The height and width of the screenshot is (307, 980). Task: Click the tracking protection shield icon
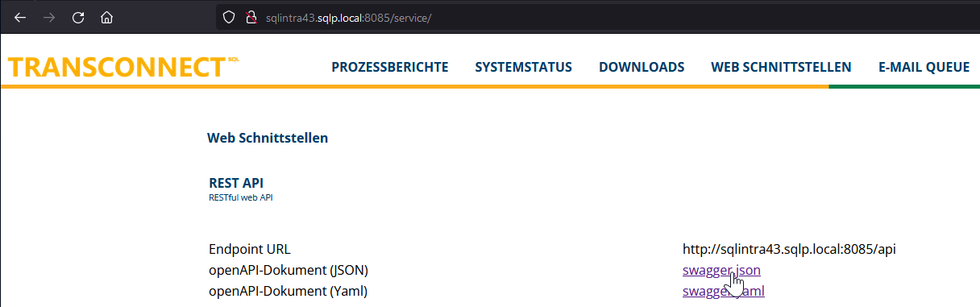229,17
